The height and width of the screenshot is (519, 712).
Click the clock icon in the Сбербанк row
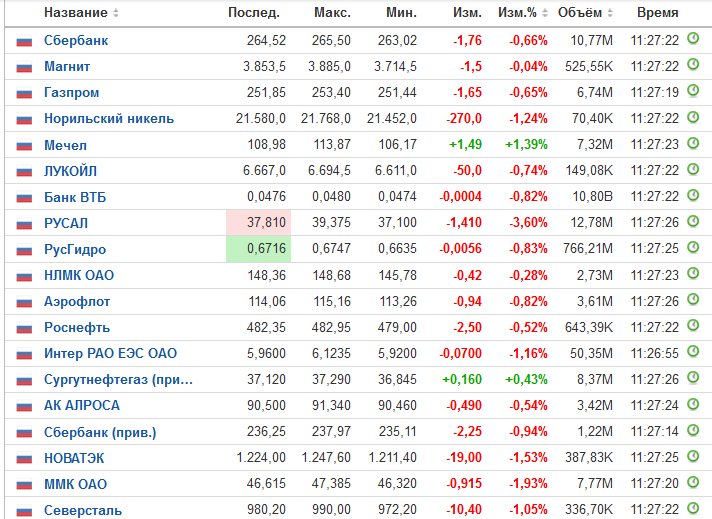point(693,39)
